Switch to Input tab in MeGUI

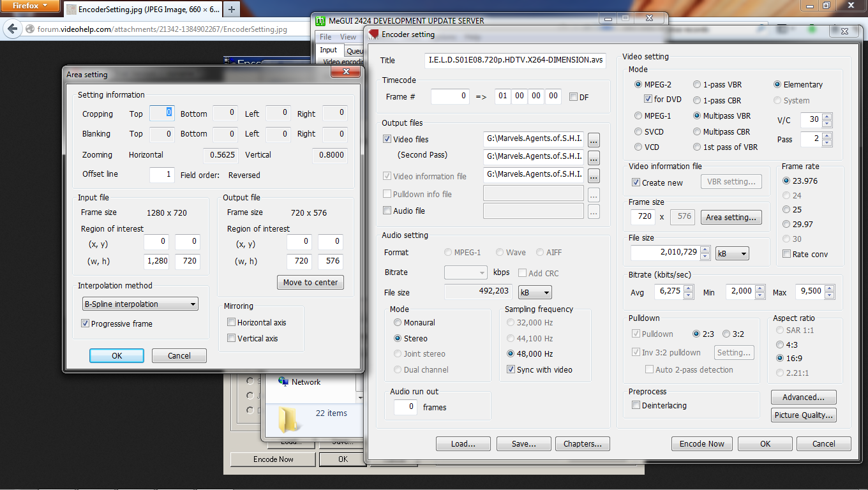coord(329,50)
